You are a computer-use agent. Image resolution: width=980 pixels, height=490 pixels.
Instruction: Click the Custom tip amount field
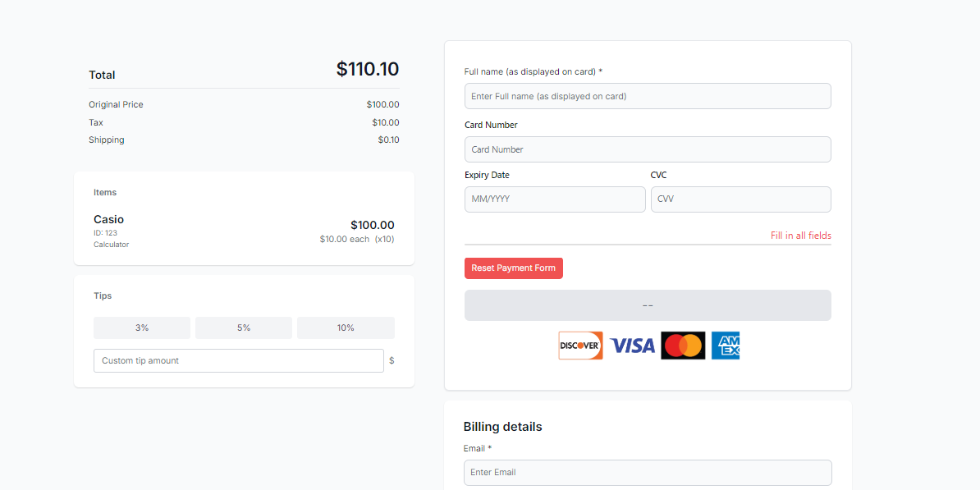pos(238,360)
